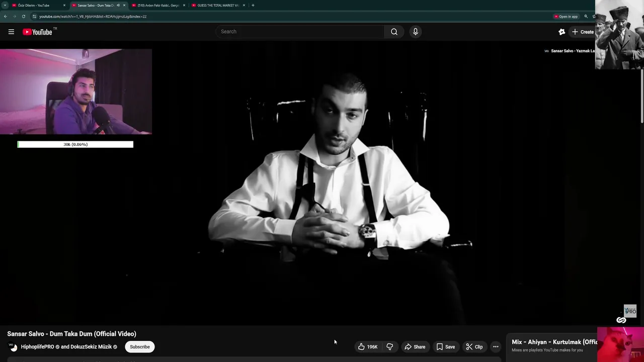
Task: Click the cat image overlay in the corner
Action: [620, 344]
